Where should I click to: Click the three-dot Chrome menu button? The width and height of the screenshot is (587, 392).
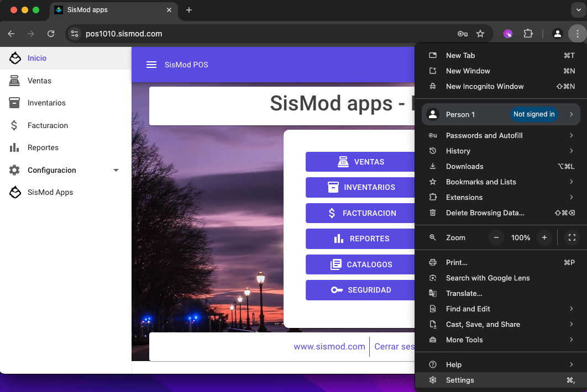[577, 34]
